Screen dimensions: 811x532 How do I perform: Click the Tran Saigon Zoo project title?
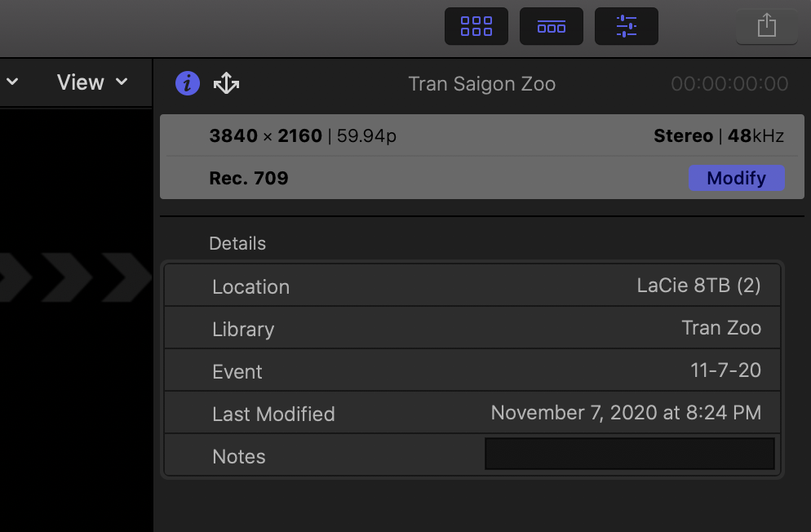(x=481, y=84)
